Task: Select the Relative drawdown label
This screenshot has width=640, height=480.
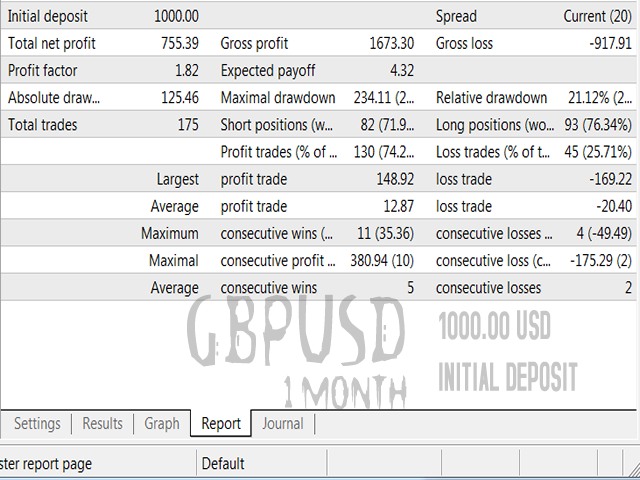Action: [492, 98]
